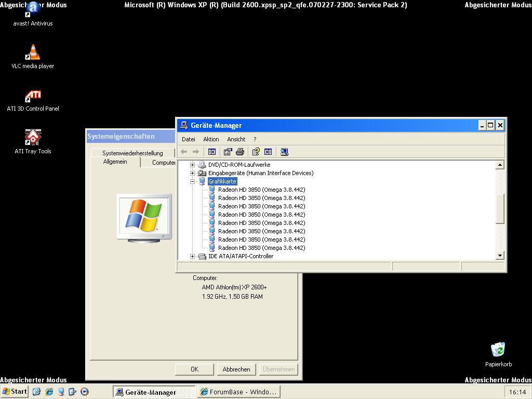Collapse the Grafikkarte node
Viewport: 532px width, 399px height.
point(192,181)
